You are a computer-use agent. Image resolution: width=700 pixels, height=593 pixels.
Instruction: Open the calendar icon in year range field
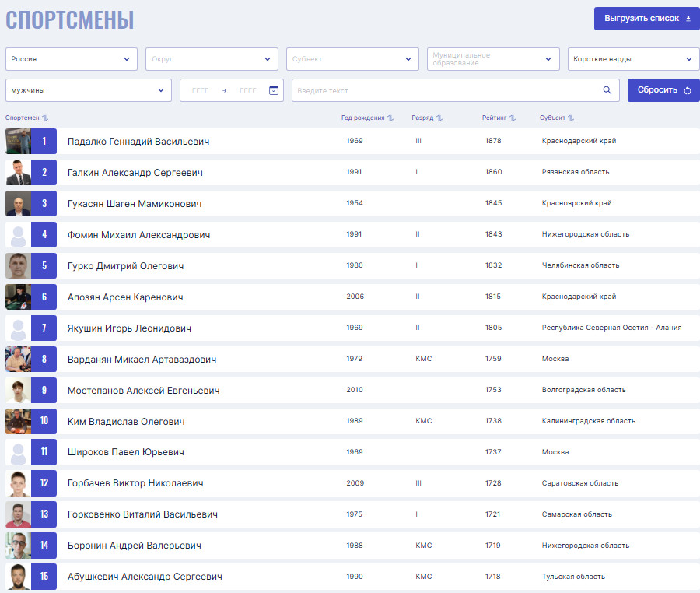click(274, 90)
